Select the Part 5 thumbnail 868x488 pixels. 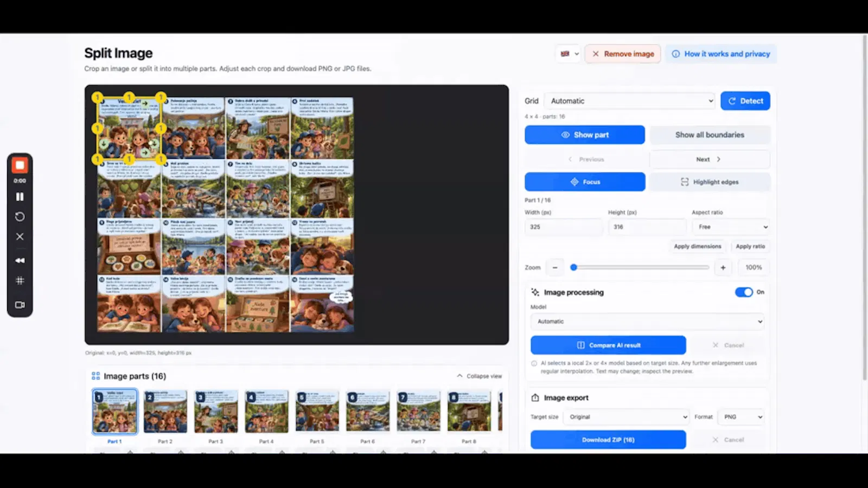[x=317, y=412]
